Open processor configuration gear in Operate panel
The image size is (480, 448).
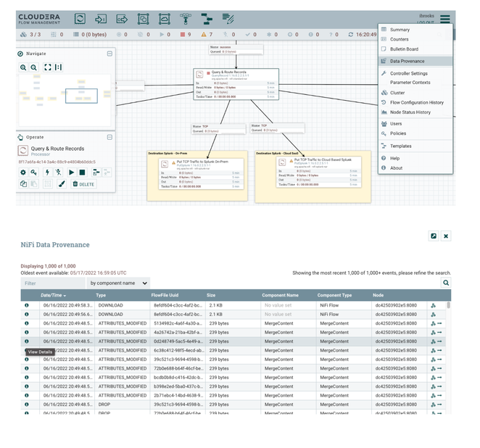tap(23, 173)
